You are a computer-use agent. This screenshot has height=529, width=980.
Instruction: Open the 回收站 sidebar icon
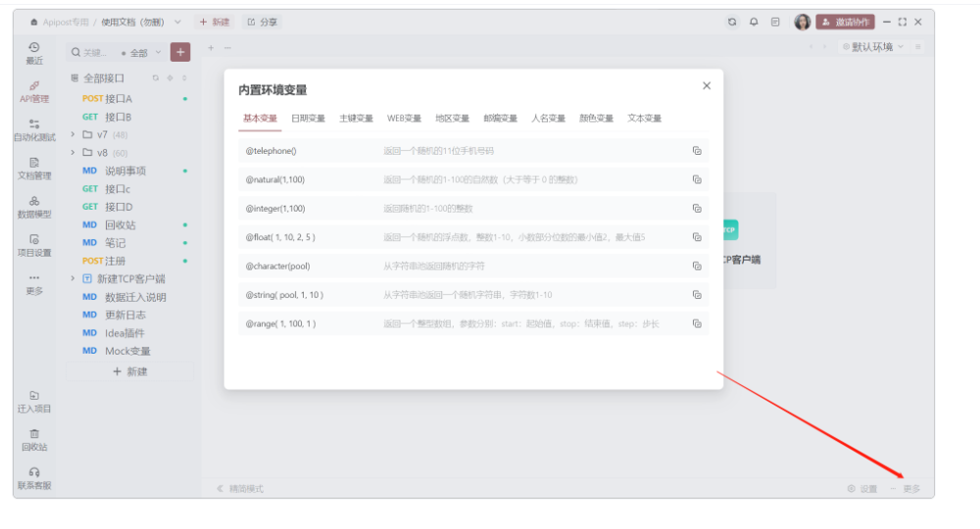click(x=34, y=440)
